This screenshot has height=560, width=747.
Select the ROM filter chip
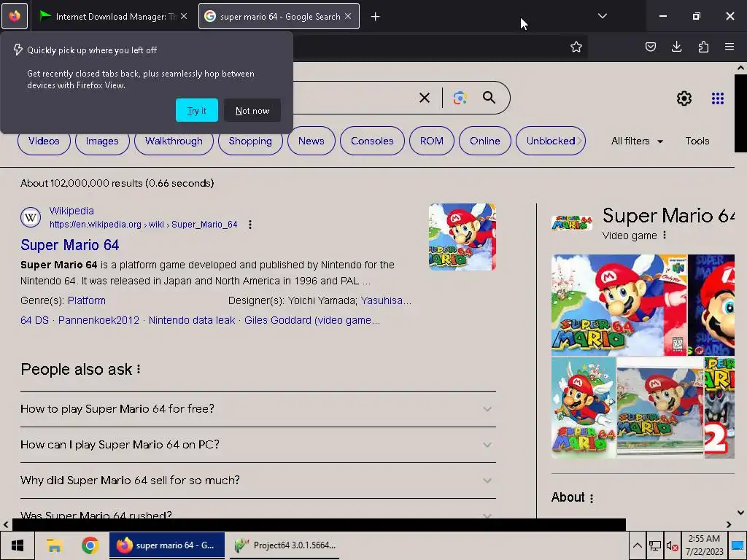[x=432, y=141]
